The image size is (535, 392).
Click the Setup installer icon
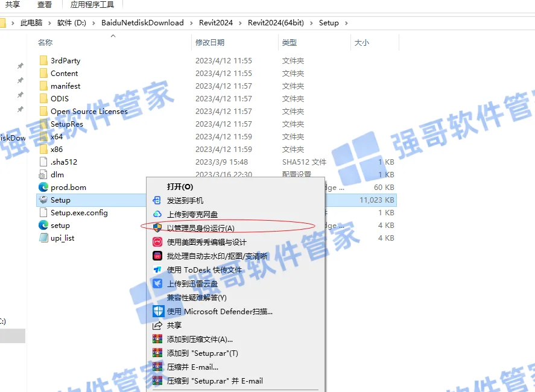[43, 200]
